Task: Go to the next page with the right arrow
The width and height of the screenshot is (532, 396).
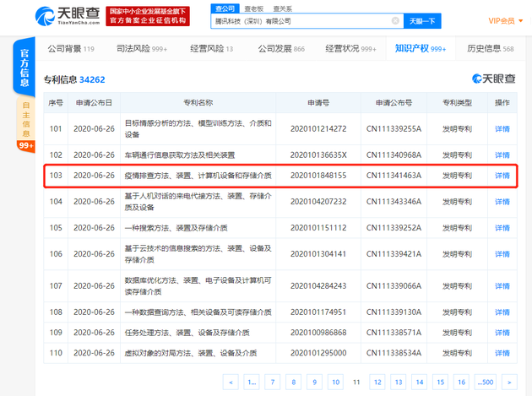Action: [508, 382]
